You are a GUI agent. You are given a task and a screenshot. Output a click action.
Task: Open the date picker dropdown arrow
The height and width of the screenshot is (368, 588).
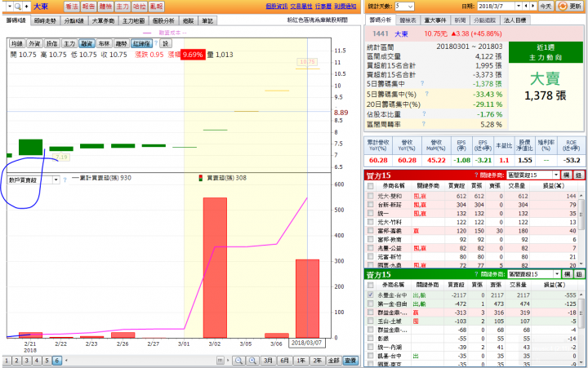tap(519, 7)
